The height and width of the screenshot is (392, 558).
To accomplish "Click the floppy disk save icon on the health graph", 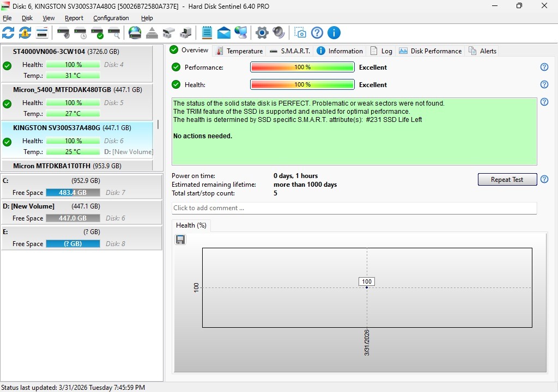I will click(180, 240).
